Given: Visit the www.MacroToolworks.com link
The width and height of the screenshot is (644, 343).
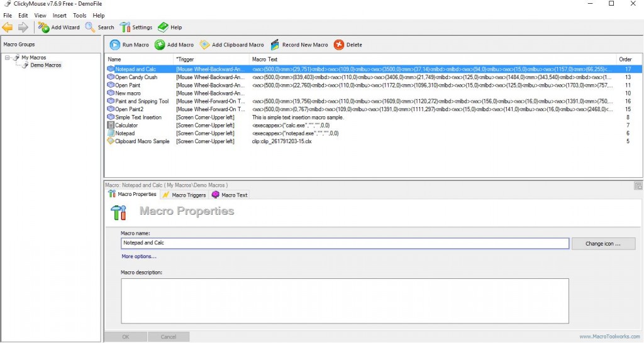Looking at the screenshot, I should (x=609, y=337).
